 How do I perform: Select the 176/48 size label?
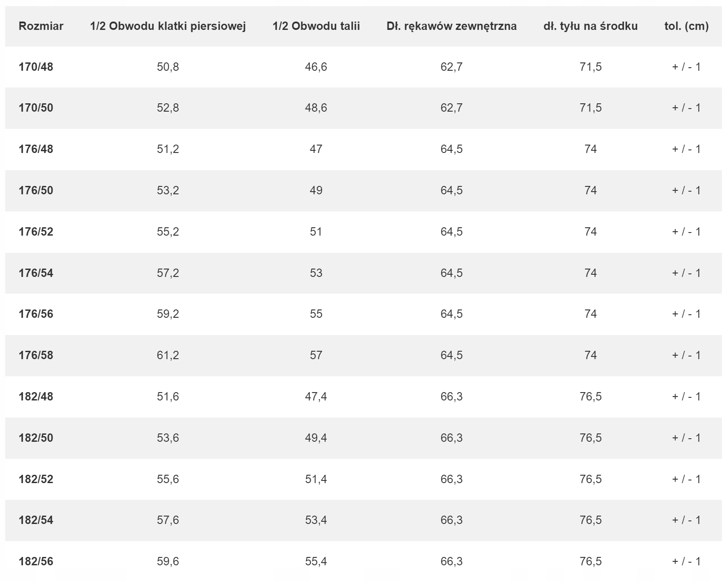coord(36,149)
